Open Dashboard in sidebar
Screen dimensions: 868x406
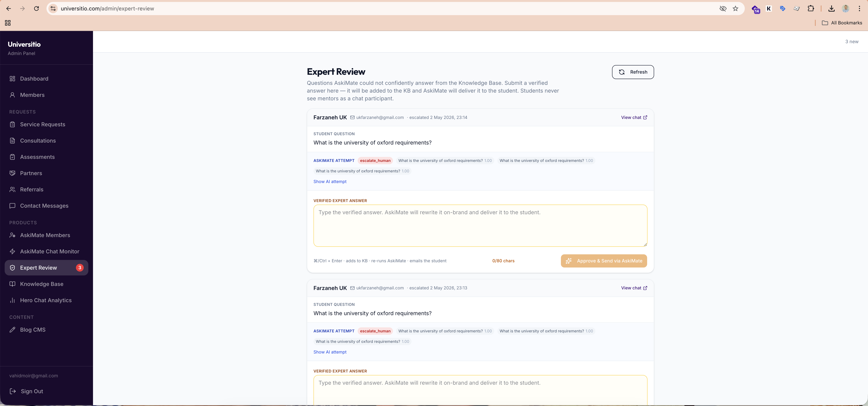[x=46, y=78]
